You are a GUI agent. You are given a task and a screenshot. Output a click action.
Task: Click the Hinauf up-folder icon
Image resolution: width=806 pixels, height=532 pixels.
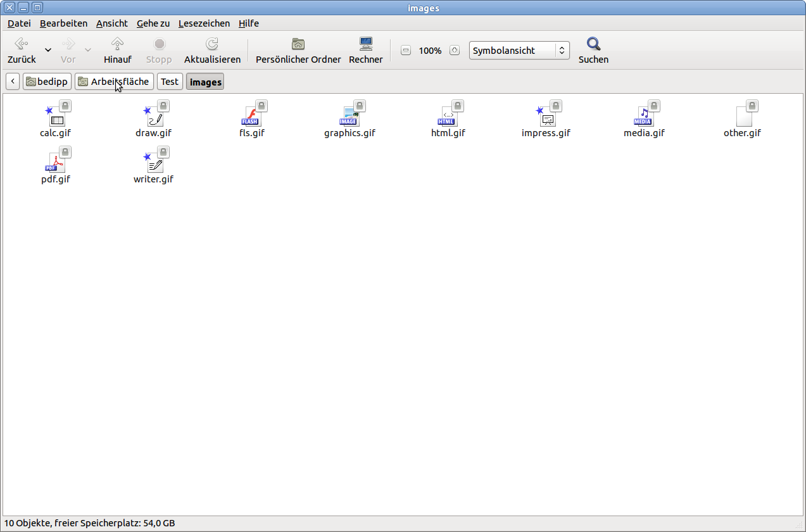117,44
